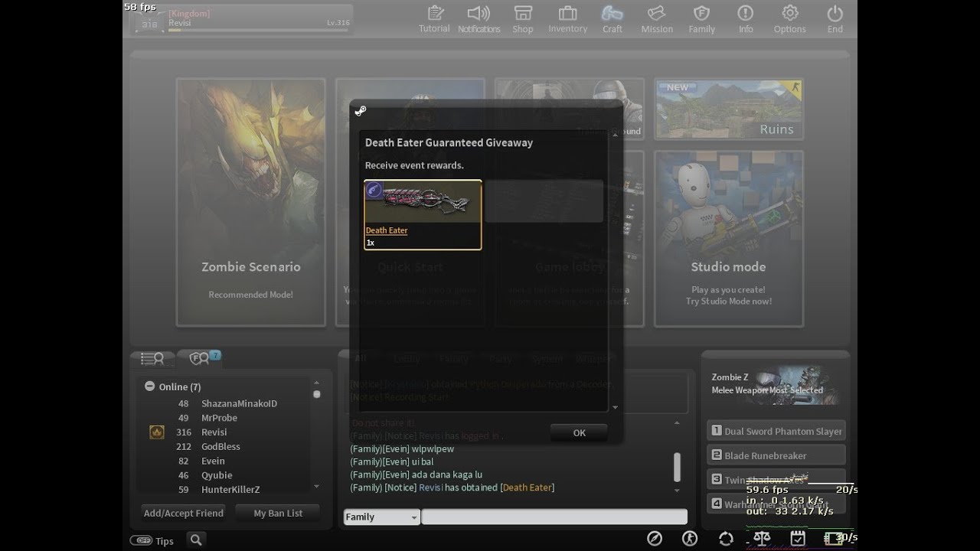Open the NEW Ruins map card
The height and width of the screenshot is (551, 980).
pyautogui.click(x=728, y=109)
